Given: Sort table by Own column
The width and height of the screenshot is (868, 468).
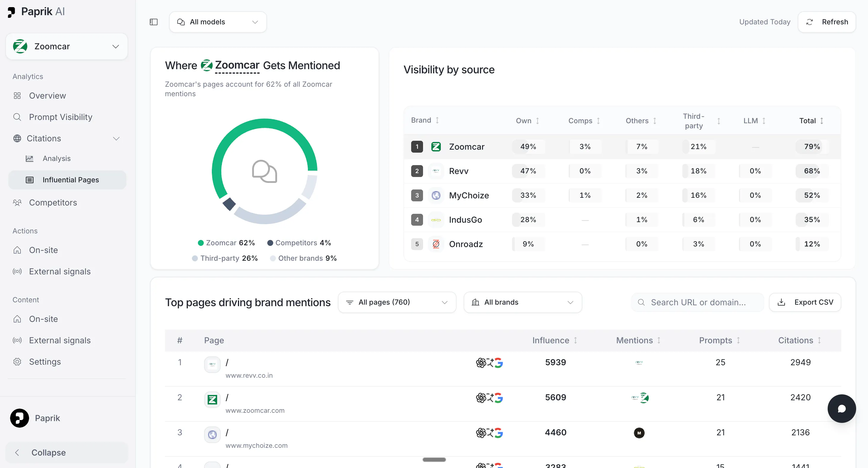Looking at the screenshot, I should point(538,121).
